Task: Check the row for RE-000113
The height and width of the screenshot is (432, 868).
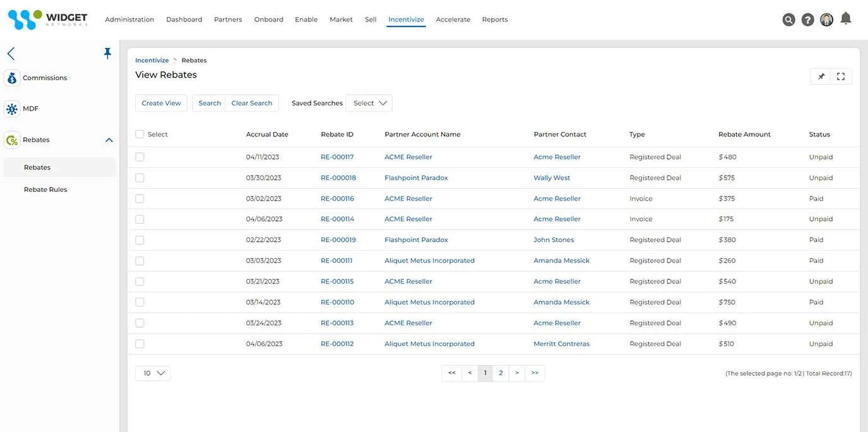Action: (x=140, y=323)
